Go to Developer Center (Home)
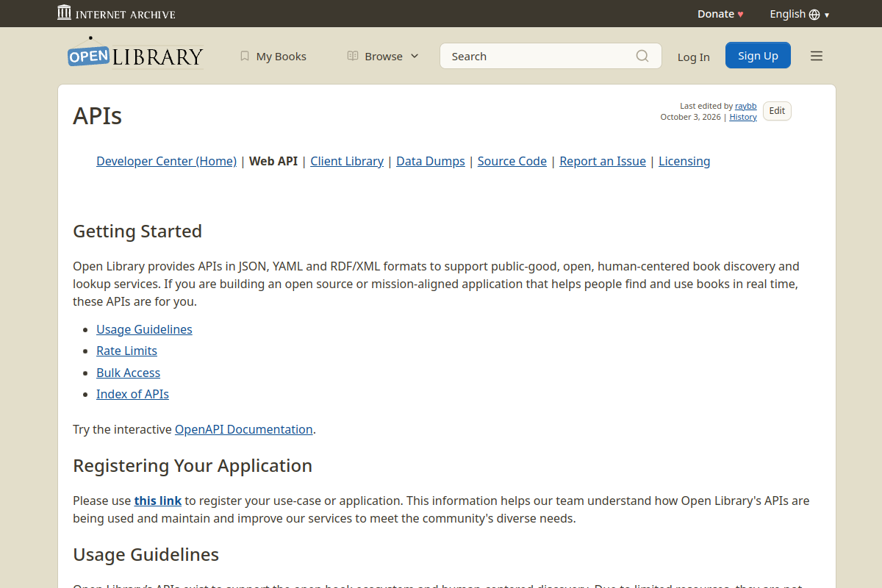The height and width of the screenshot is (588, 882). 166,161
